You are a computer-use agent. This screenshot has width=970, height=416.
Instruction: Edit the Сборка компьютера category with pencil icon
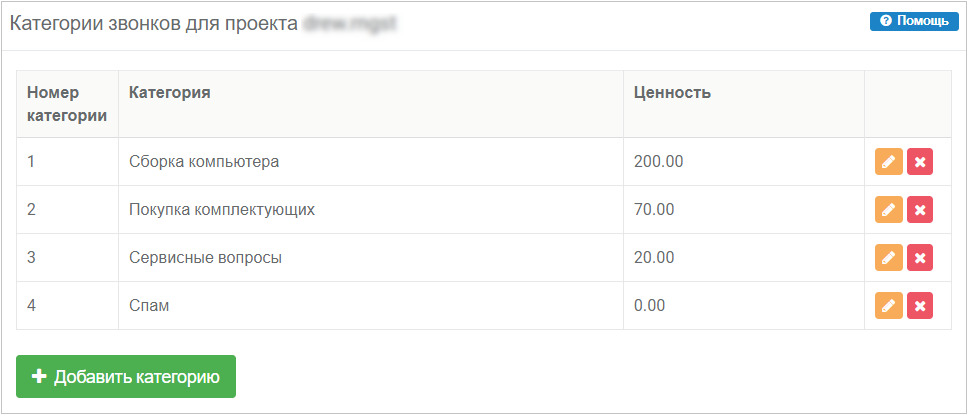(889, 162)
